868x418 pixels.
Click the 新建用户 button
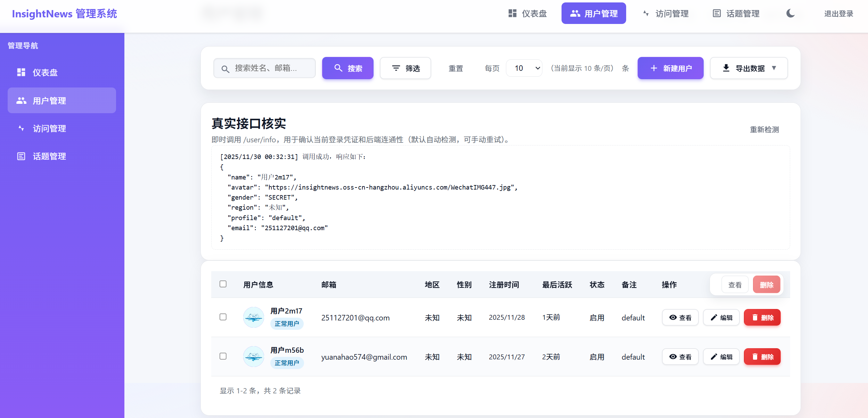coord(670,68)
